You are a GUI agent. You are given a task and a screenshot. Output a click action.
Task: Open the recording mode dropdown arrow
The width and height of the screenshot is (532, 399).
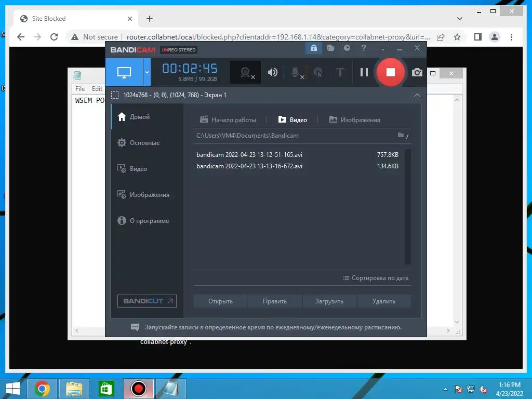tap(147, 72)
